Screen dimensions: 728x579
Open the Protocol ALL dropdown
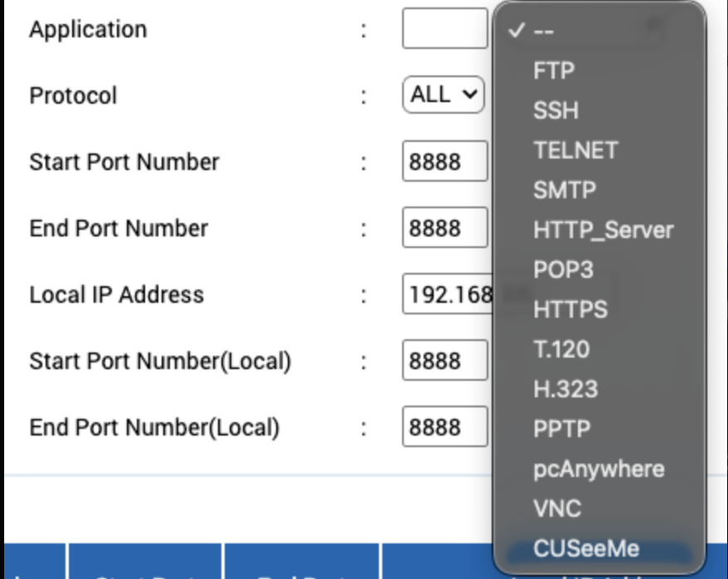click(444, 95)
